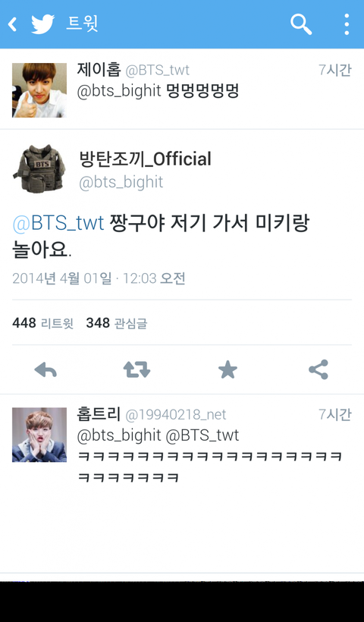Open the three-dot overflow menu
Screen dimensions: 364x622
[347, 24]
